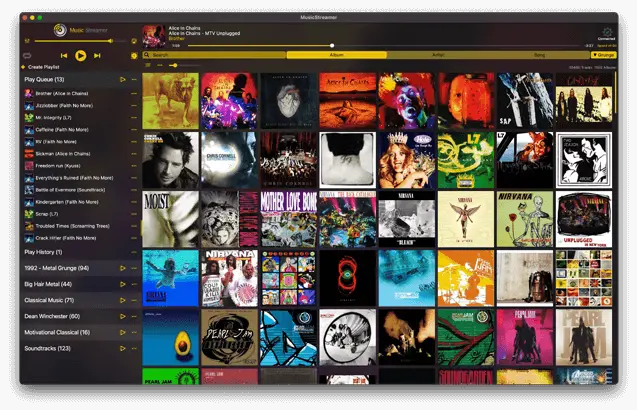Open the Grunge genre dropdown
Image resolution: width=637 pixels, height=410 pixels.
tap(604, 55)
